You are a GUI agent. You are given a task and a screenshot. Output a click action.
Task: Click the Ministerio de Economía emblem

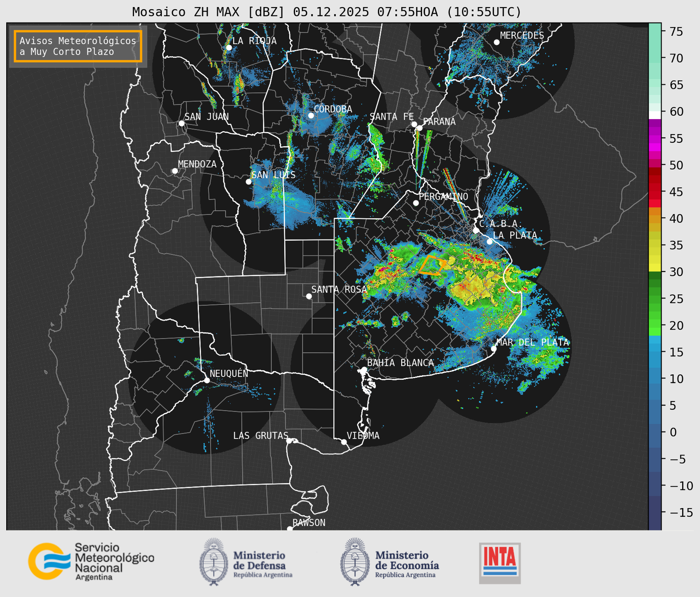pyautogui.click(x=355, y=562)
